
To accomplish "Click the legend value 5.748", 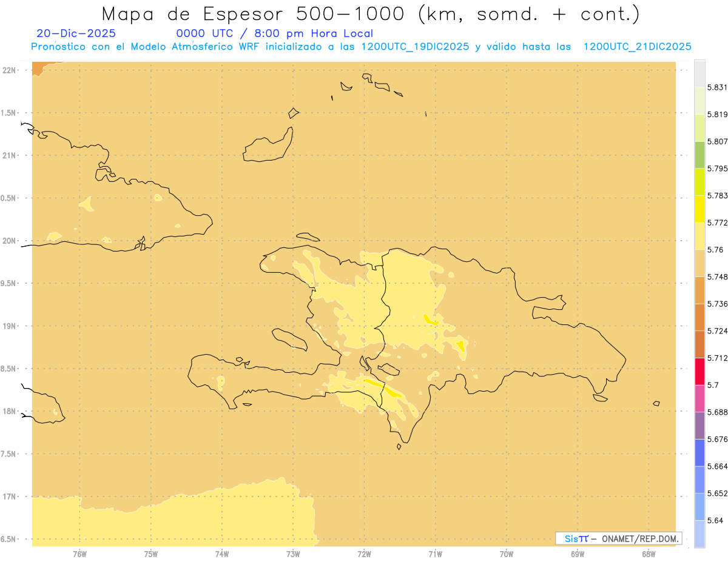I will tap(717, 276).
